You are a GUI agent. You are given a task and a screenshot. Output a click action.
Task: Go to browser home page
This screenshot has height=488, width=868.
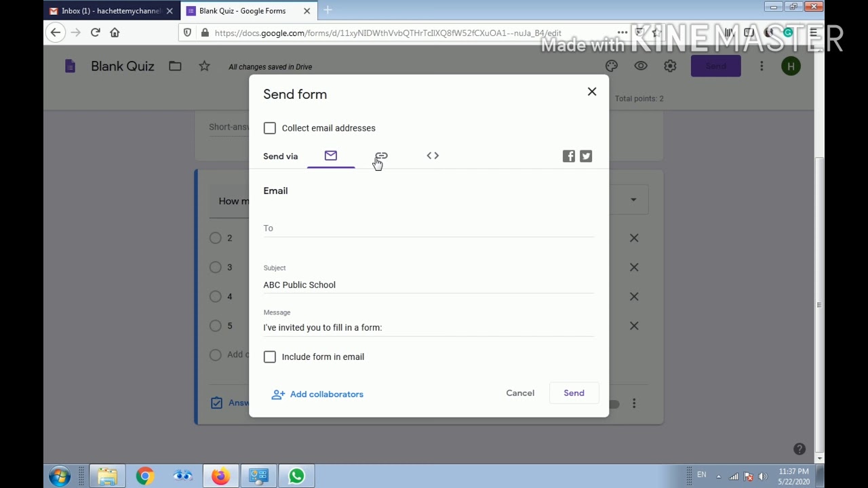[x=115, y=33]
